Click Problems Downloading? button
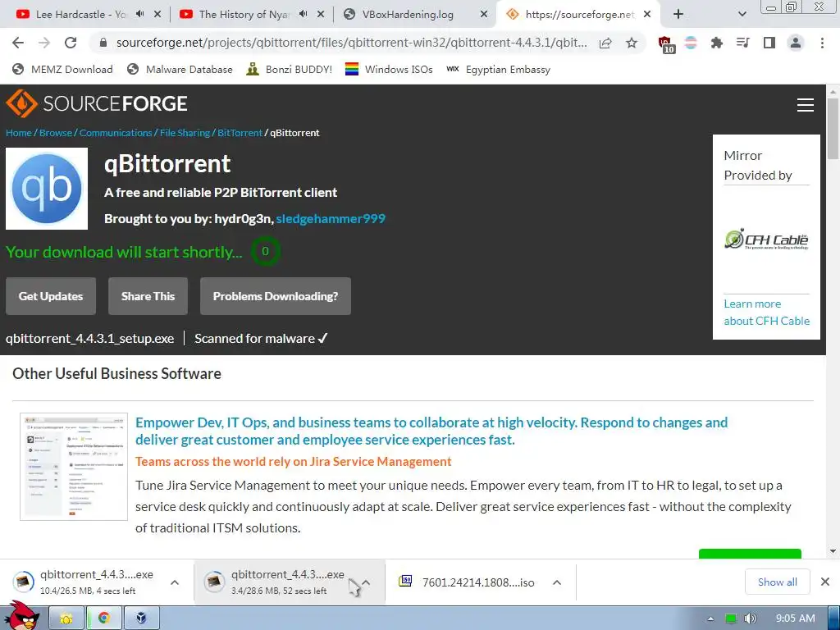 coord(276,296)
